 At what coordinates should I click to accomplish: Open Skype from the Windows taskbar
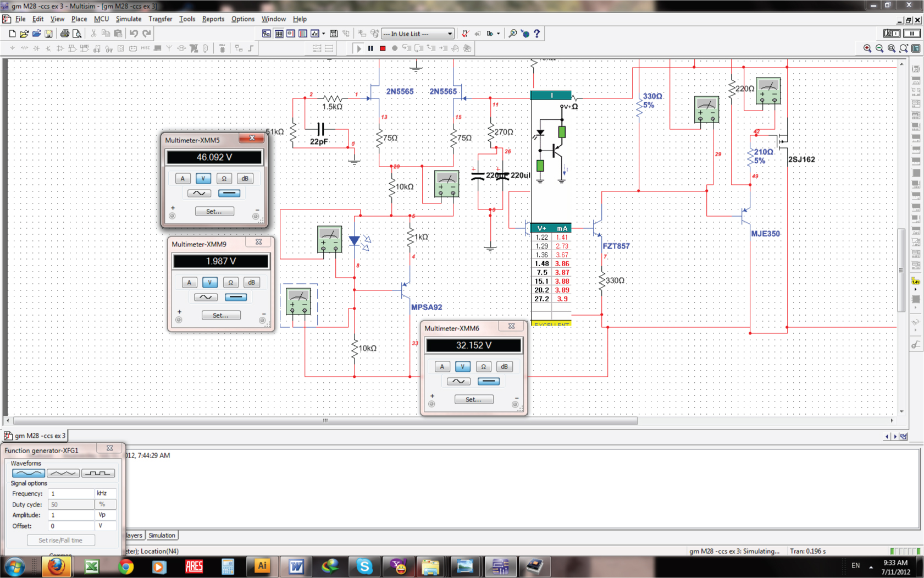[x=364, y=566]
